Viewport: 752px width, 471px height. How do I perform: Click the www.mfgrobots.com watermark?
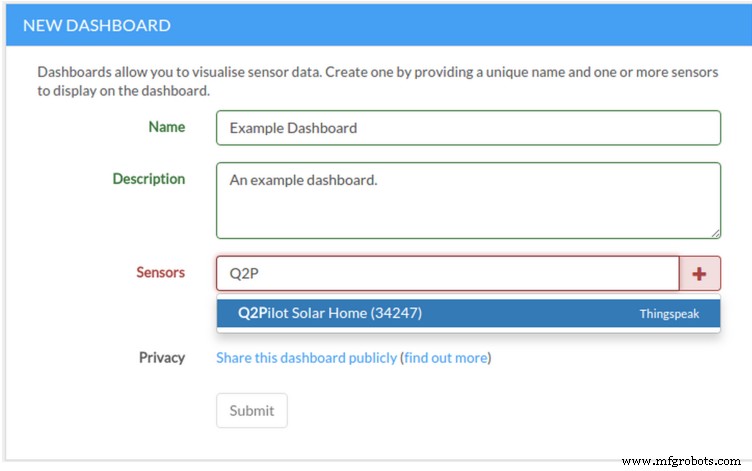[682, 461]
